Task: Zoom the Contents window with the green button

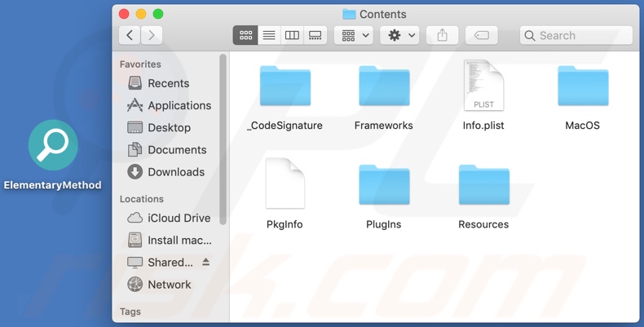Action: click(x=158, y=14)
